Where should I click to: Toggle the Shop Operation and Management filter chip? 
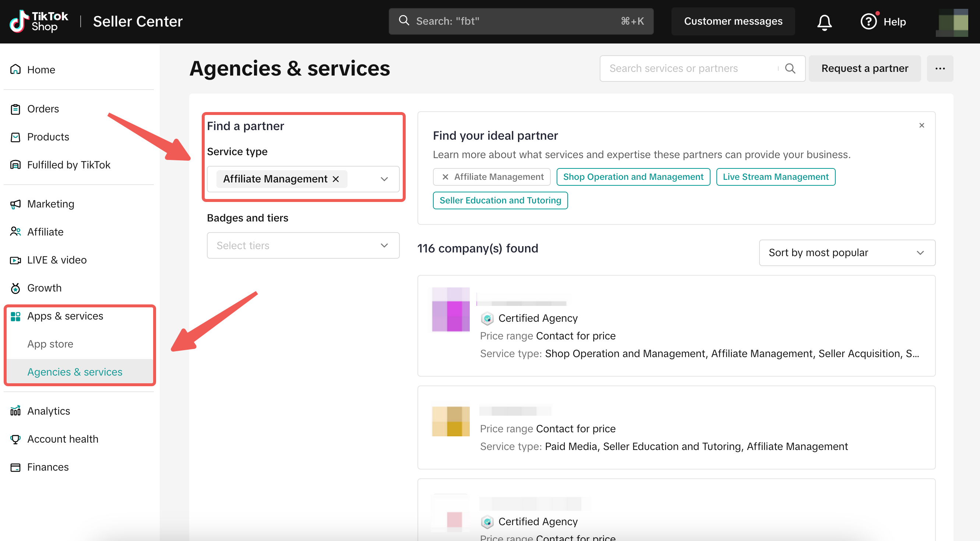tap(633, 177)
